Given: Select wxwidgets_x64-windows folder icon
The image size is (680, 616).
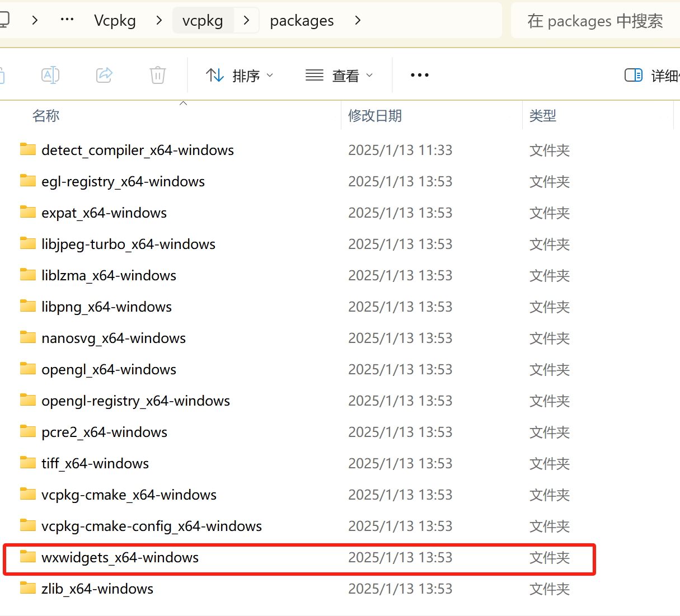Looking at the screenshot, I should point(28,557).
